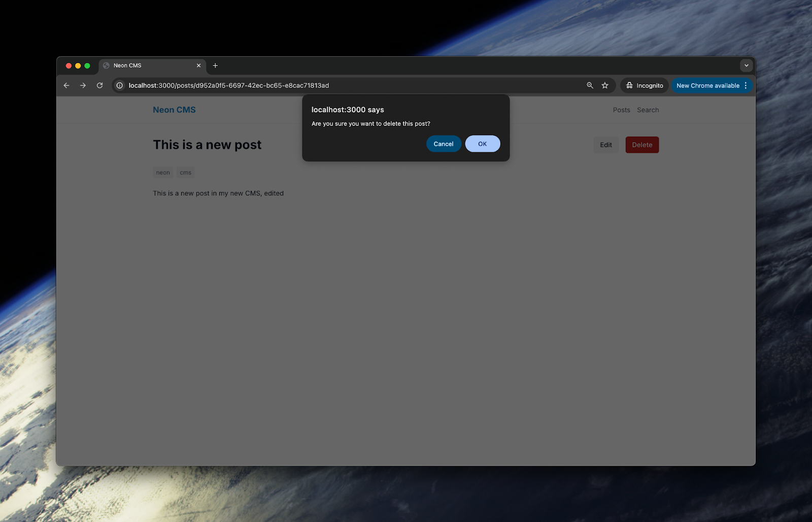This screenshot has height=522, width=812.
Task: Expand the tab search dropdown arrow
Action: coord(746,66)
